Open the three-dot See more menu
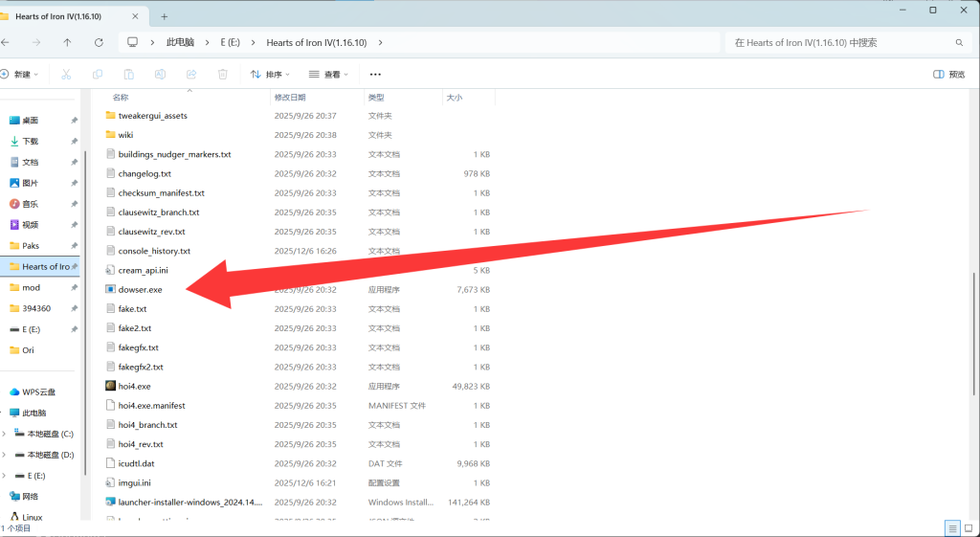The height and width of the screenshot is (537, 980). click(375, 74)
